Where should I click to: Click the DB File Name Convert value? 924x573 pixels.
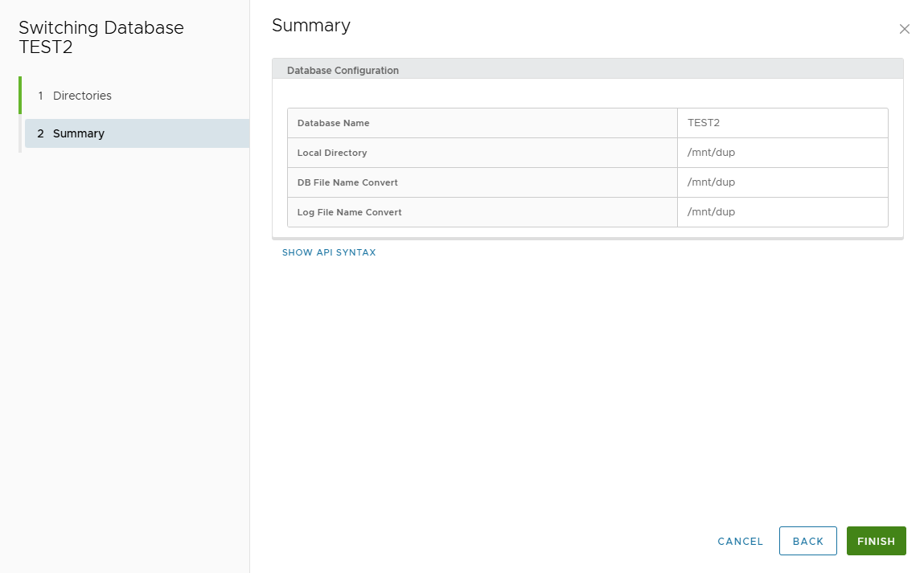point(711,182)
